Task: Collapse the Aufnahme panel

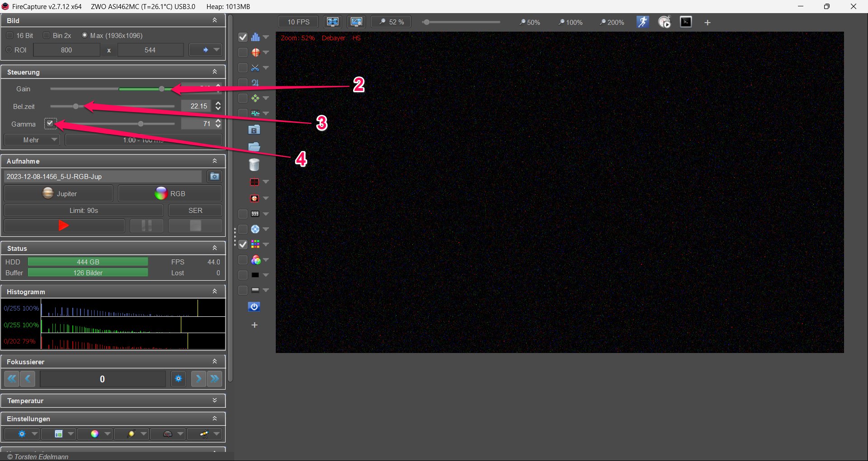Action: click(215, 161)
